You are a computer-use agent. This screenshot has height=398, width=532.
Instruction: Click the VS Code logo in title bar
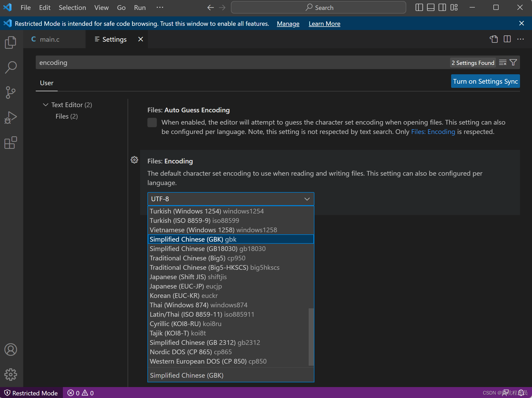[x=8, y=7]
